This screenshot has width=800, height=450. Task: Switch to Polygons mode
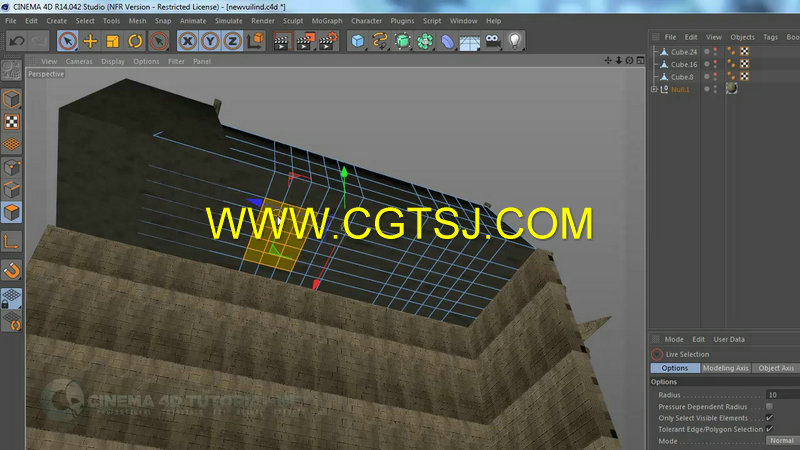11,212
